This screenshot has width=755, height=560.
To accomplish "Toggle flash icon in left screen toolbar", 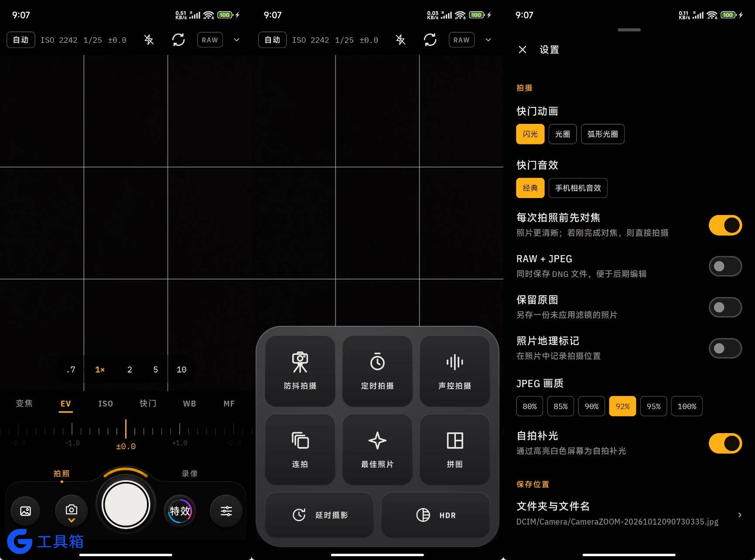I will click(149, 40).
